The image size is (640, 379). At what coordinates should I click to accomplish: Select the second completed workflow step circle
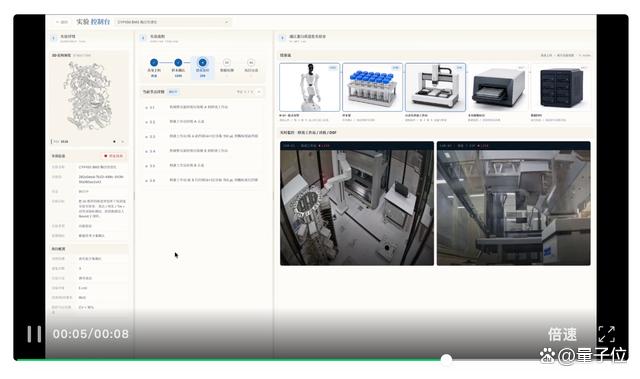(x=178, y=62)
